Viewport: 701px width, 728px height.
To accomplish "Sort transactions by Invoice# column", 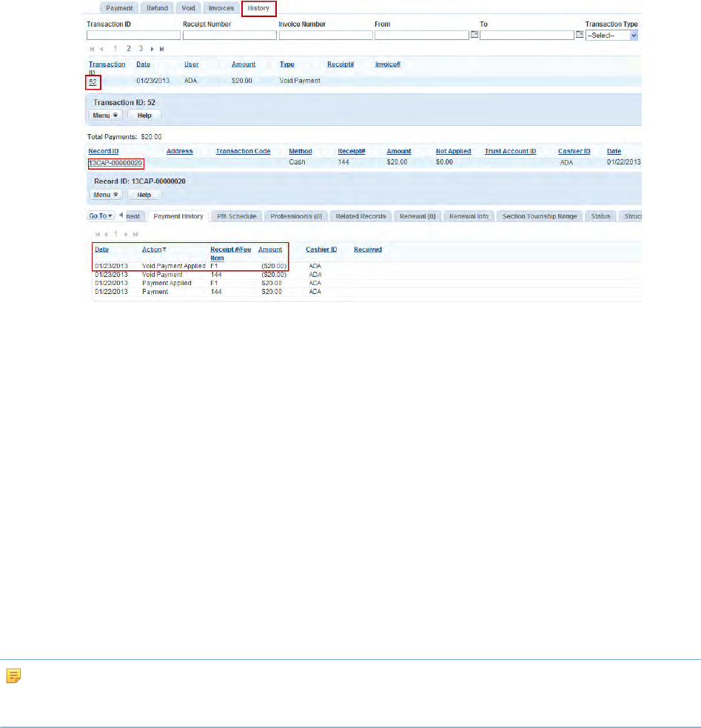I will [388, 64].
